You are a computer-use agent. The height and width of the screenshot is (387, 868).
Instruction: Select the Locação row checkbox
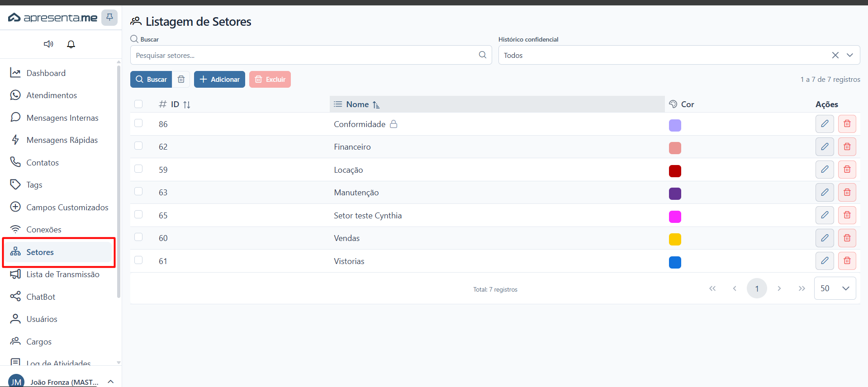(x=138, y=169)
